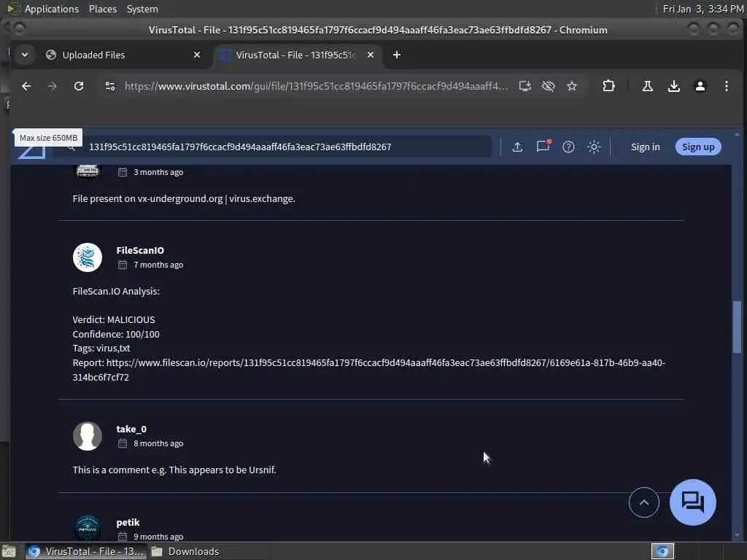747x560 pixels.
Task: Reload the VirusTotal page
Action: click(x=79, y=86)
